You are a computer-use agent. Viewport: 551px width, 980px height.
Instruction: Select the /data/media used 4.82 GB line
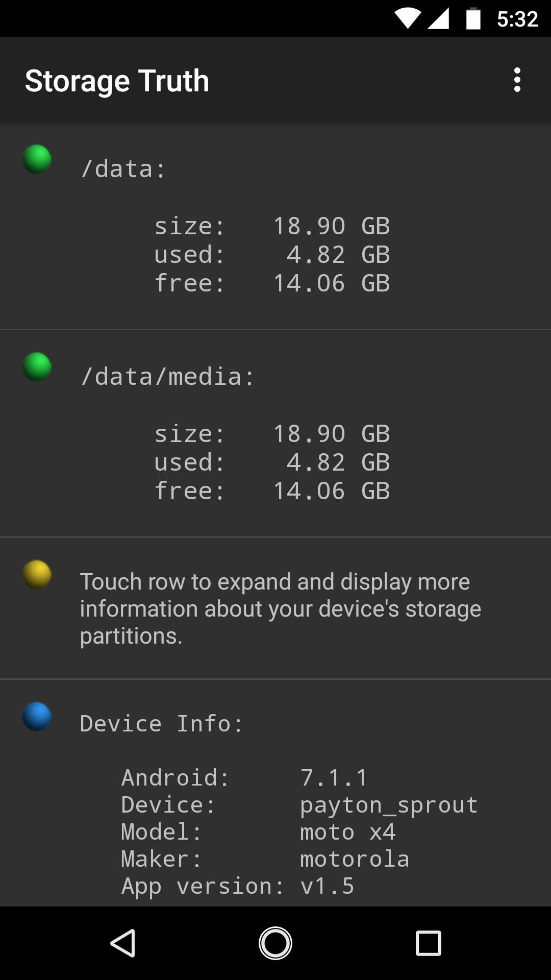[x=272, y=462]
